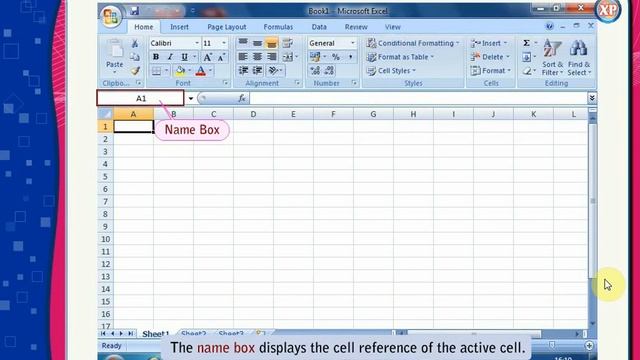The width and height of the screenshot is (640, 360).
Task: Center text horizontally
Action: (257, 57)
